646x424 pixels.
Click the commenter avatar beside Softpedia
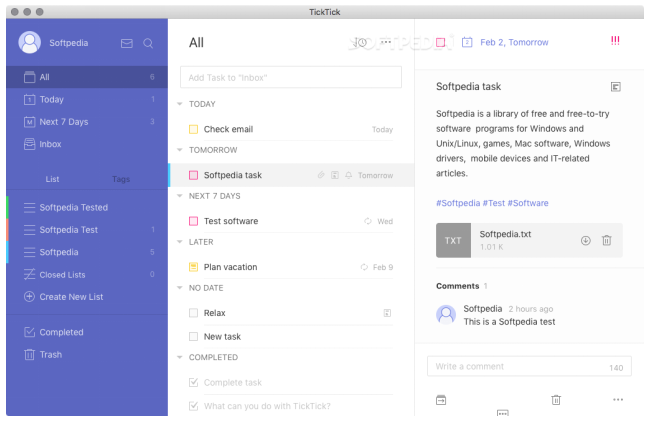pyautogui.click(x=446, y=315)
